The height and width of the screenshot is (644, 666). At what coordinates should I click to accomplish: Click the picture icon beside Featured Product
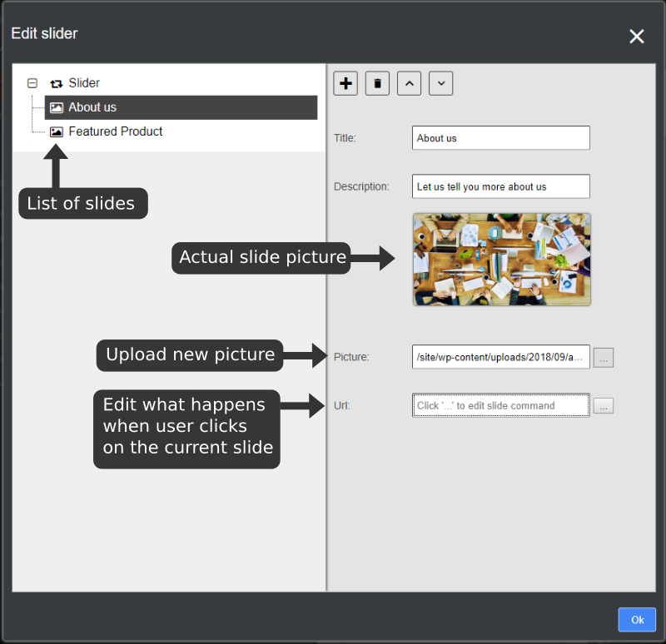tap(56, 131)
